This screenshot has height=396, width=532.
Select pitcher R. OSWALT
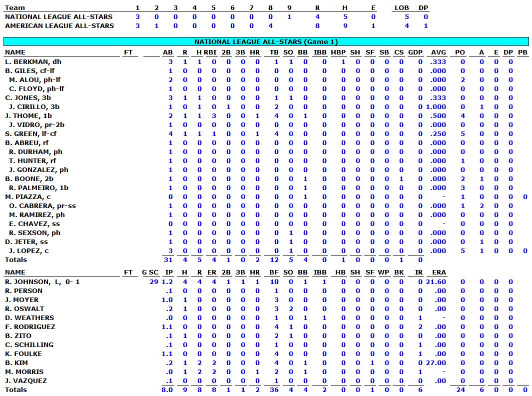(x=24, y=308)
